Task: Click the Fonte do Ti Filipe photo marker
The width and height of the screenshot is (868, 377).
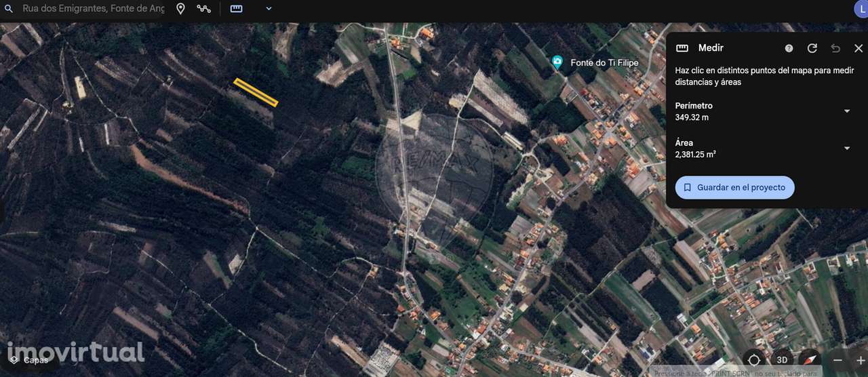Action: (x=557, y=62)
